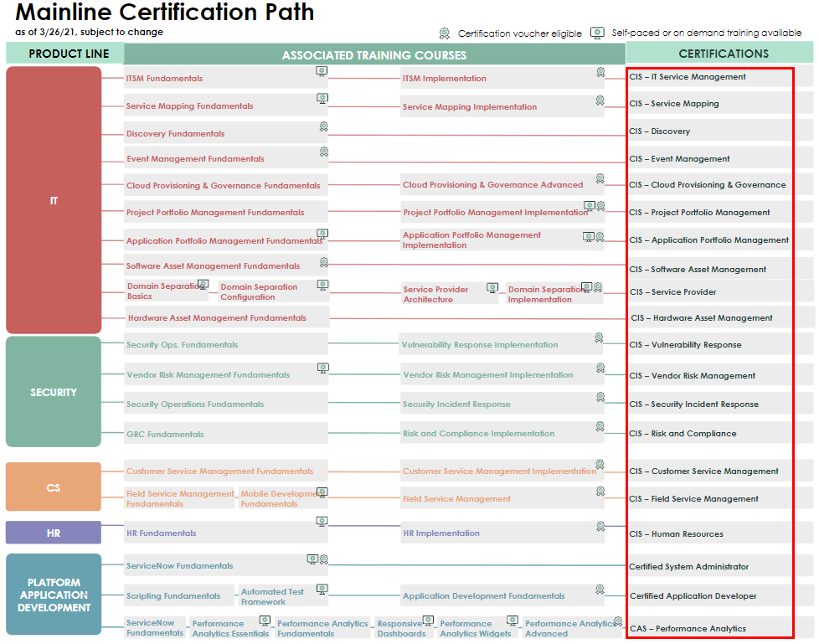Viewport: 819px width, 644px height.
Task: Click the monitor icon on HR Fundamentals
Action: pyautogui.click(x=322, y=521)
